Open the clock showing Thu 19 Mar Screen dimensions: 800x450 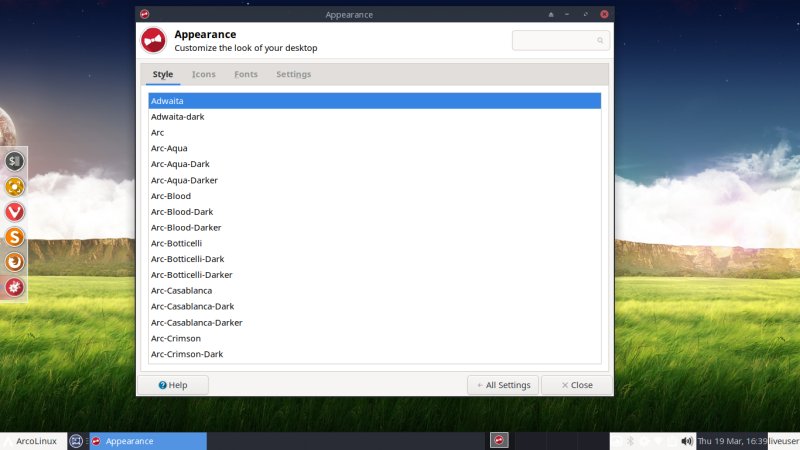click(732, 441)
